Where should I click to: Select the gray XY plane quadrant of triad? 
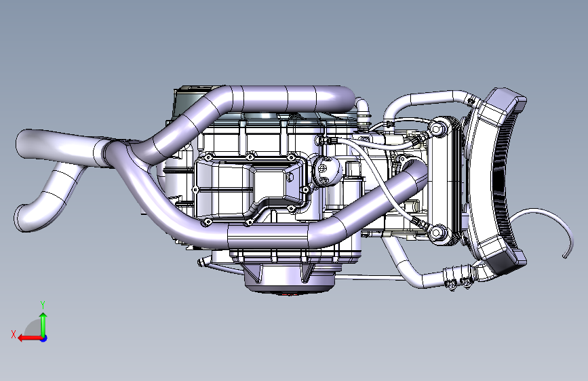(x=33, y=329)
